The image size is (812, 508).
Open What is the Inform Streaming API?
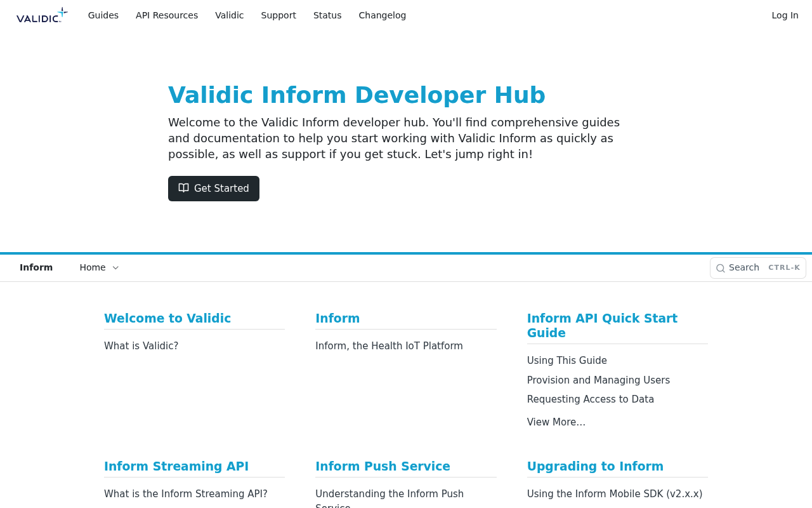point(186,494)
